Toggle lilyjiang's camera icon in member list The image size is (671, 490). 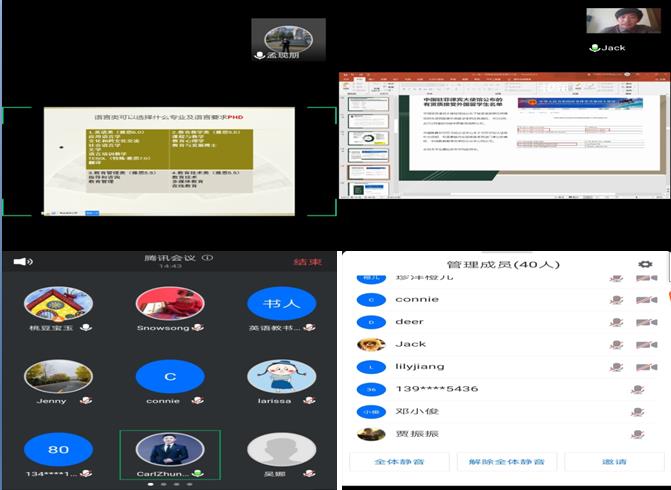pos(646,367)
